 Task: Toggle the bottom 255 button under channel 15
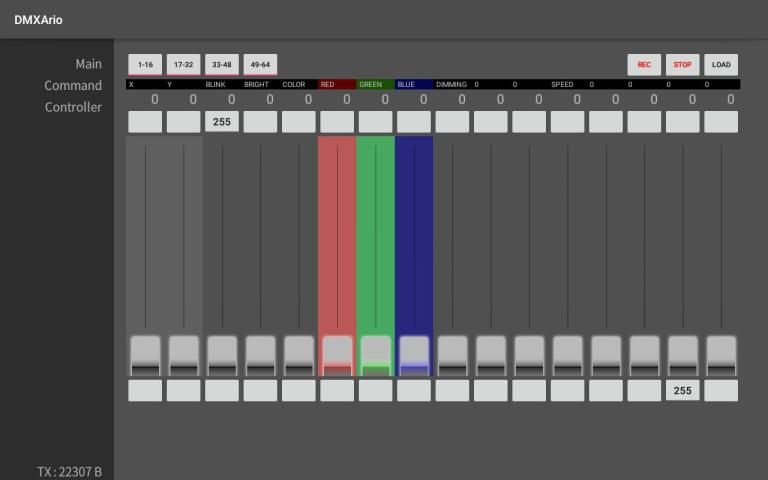pos(682,391)
